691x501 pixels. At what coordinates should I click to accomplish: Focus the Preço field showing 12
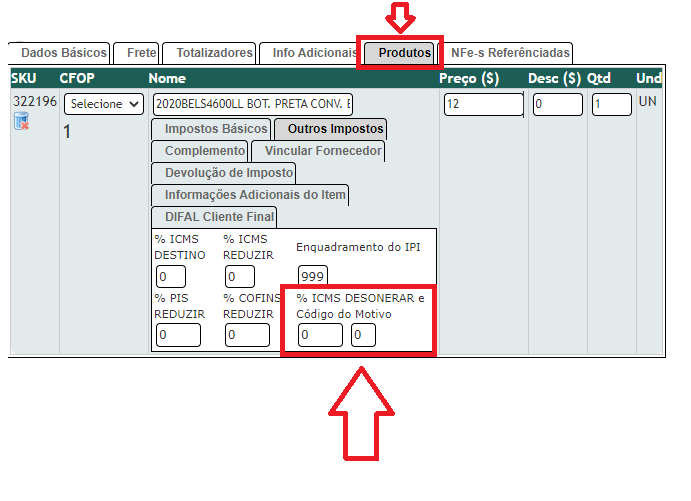pyautogui.click(x=484, y=104)
